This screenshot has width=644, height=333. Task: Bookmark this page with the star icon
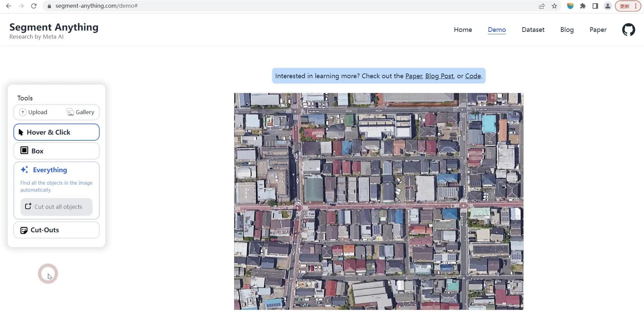point(554,6)
